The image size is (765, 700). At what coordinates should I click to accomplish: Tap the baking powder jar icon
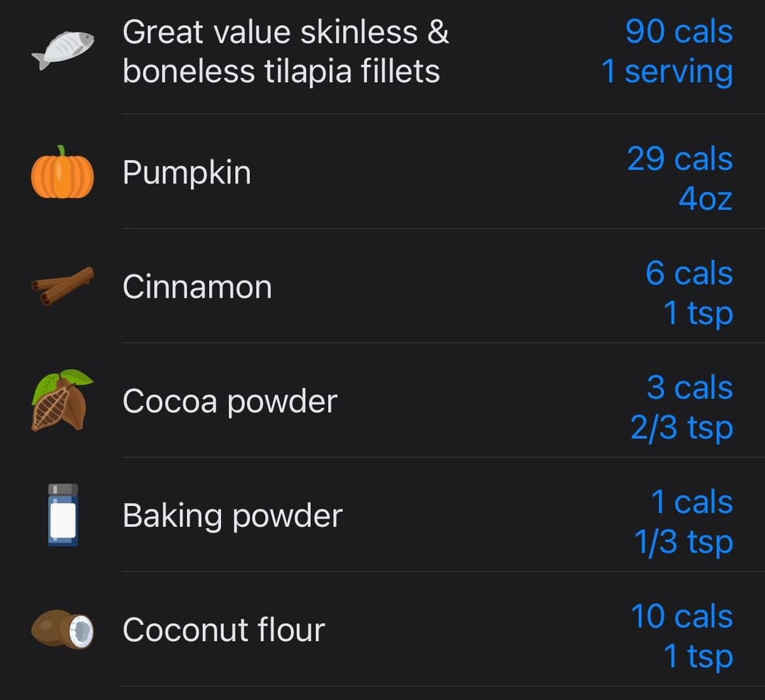[x=63, y=514]
